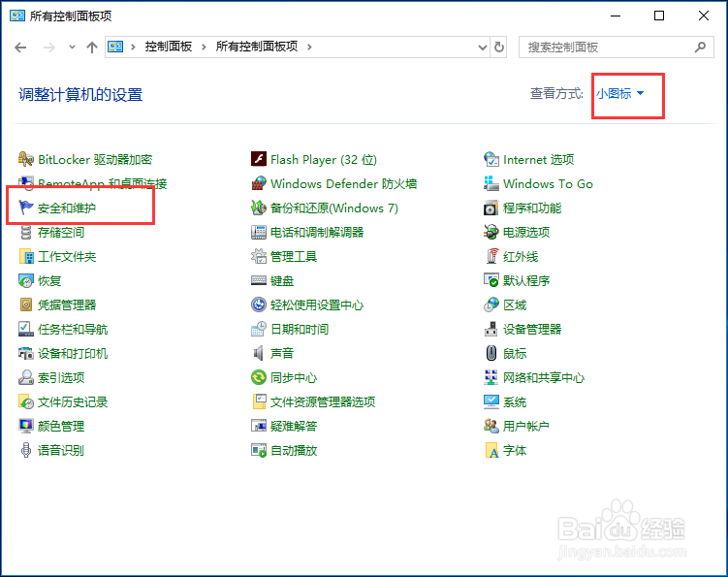This screenshot has height=577, width=728.
Task: Click the 所有控制面板项 breadcrumb
Action: [257, 47]
